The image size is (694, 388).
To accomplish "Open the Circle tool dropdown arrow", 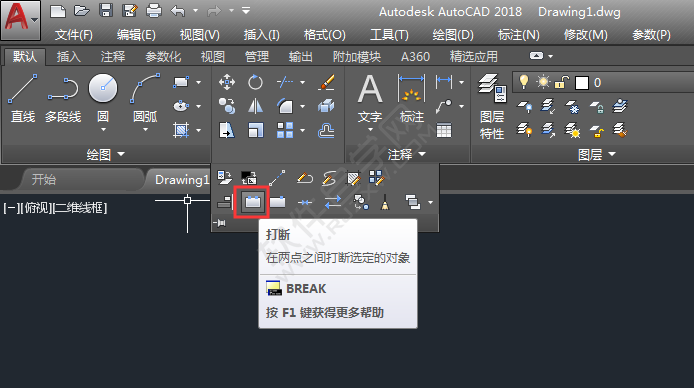I will (x=103, y=130).
